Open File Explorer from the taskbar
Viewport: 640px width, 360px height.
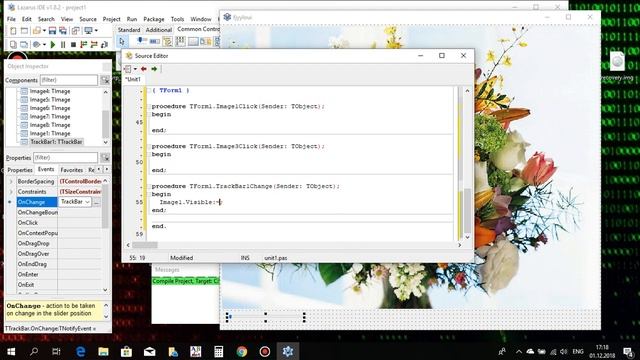(x=103, y=351)
